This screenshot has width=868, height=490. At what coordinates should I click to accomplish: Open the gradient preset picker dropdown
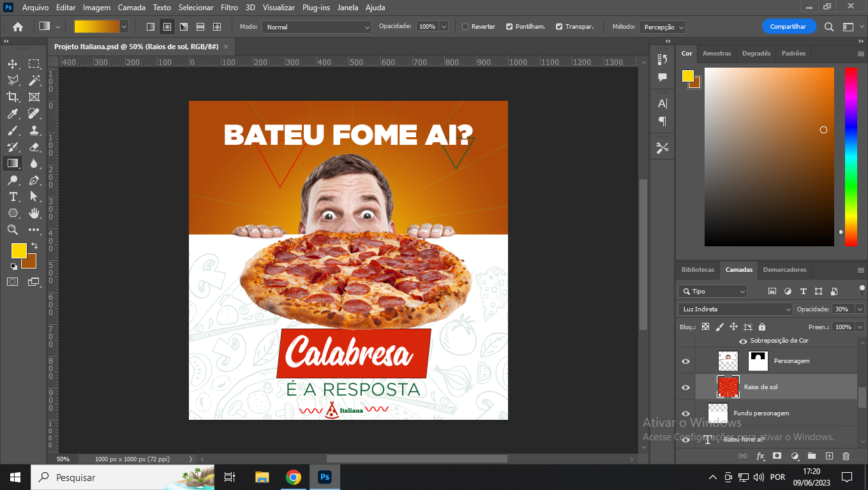coord(124,27)
